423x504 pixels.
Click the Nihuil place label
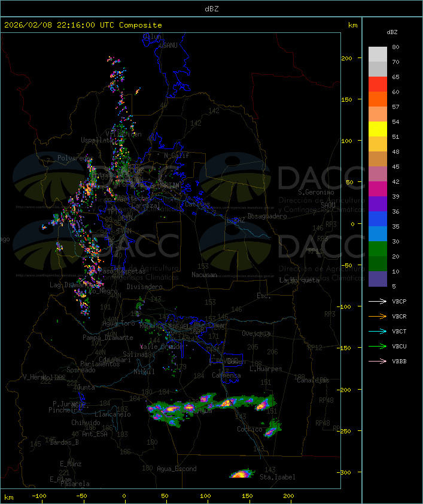pyautogui.click(x=144, y=372)
